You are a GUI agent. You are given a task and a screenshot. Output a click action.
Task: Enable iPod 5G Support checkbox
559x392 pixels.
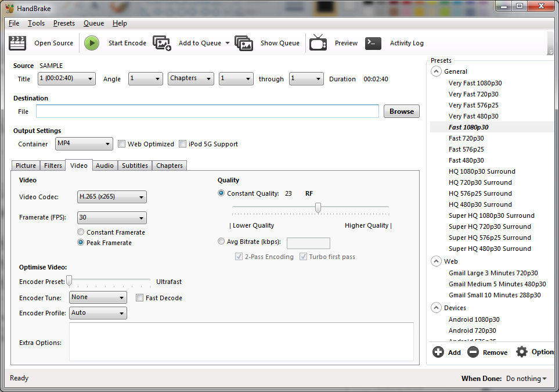(x=182, y=144)
